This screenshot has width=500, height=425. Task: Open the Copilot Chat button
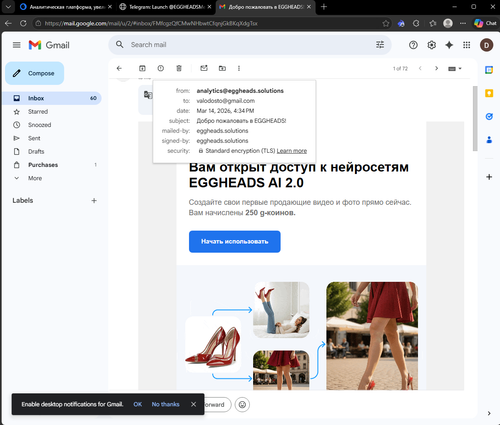tap(485, 23)
